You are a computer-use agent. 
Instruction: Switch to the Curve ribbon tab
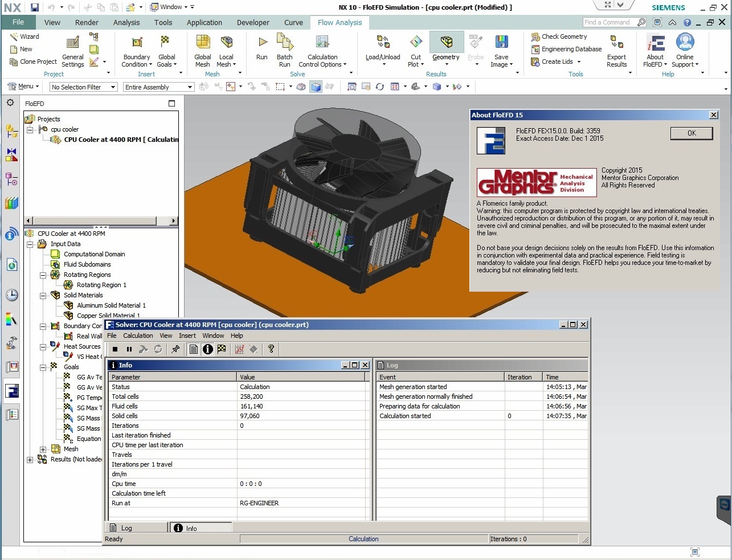pos(293,23)
